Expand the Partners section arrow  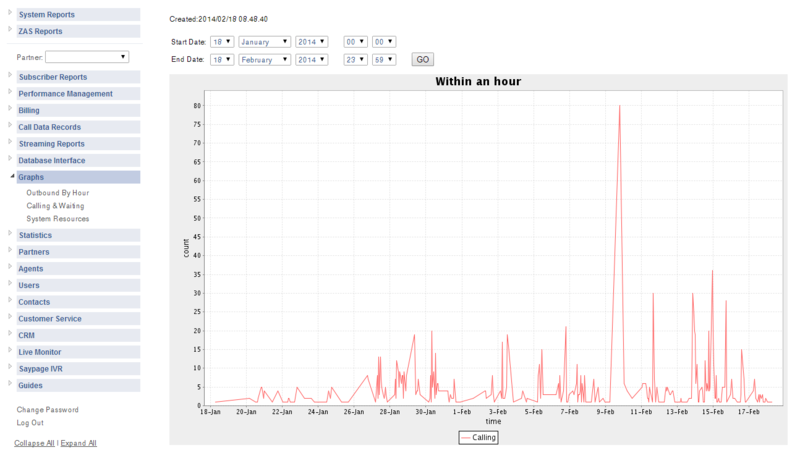coord(10,249)
